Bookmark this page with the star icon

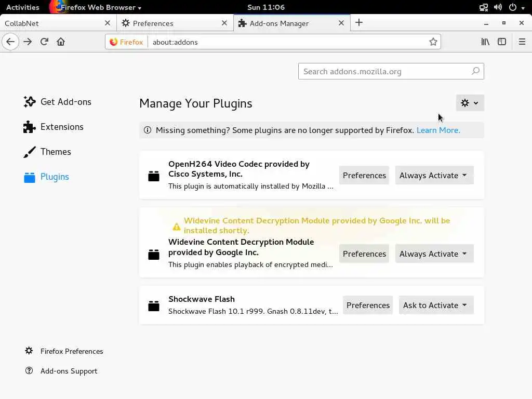[x=433, y=42]
